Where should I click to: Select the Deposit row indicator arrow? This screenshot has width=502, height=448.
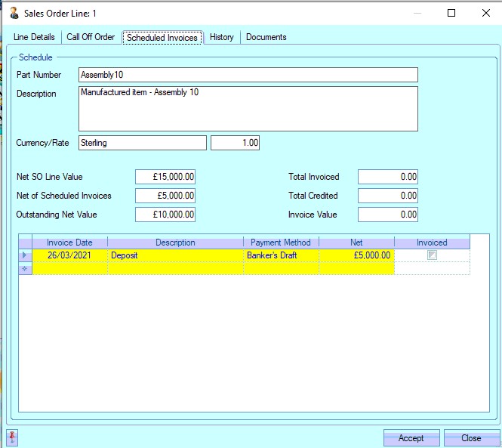(x=25, y=255)
